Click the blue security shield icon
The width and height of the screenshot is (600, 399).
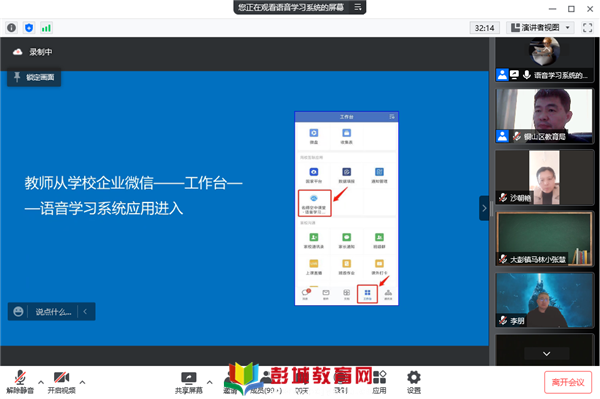(x=29, y=28)
